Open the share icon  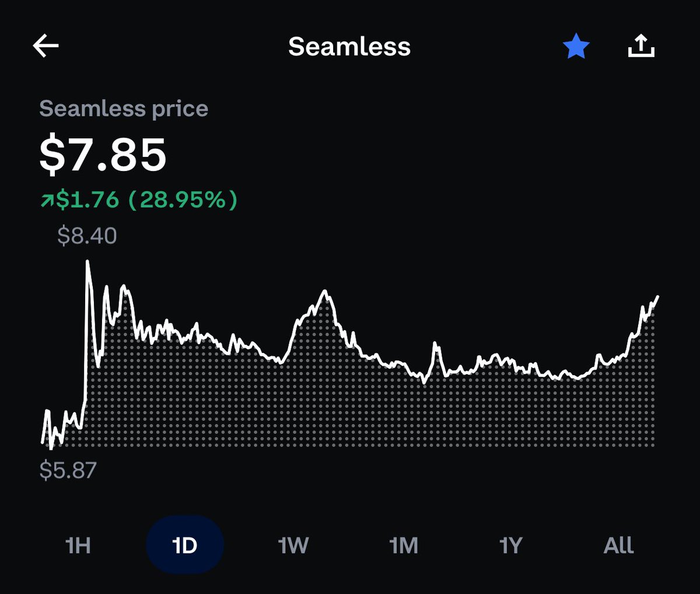click(641, 46)
